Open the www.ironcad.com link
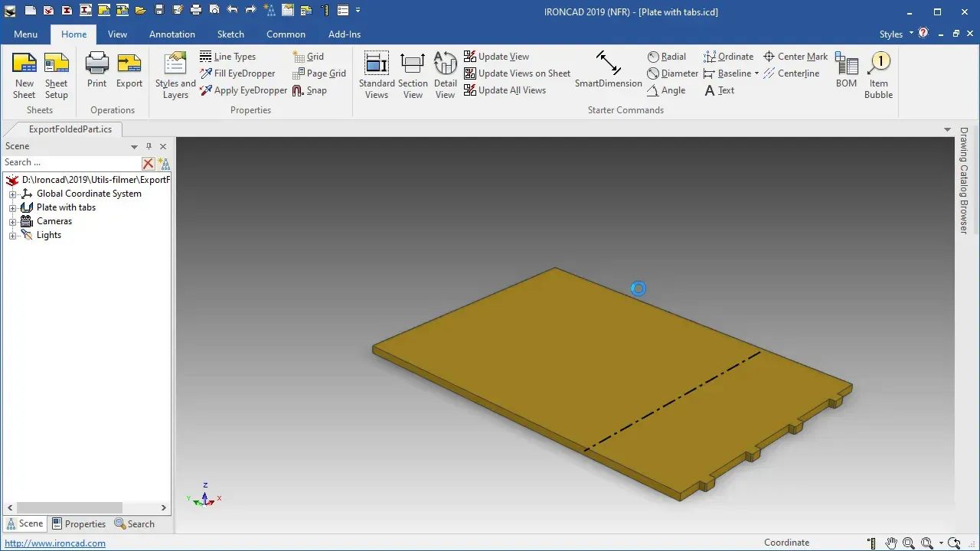 tap(55, 543)
